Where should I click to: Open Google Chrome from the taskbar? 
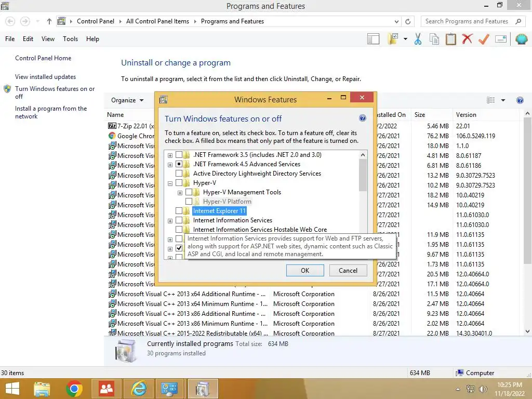(x=74, y=389)
